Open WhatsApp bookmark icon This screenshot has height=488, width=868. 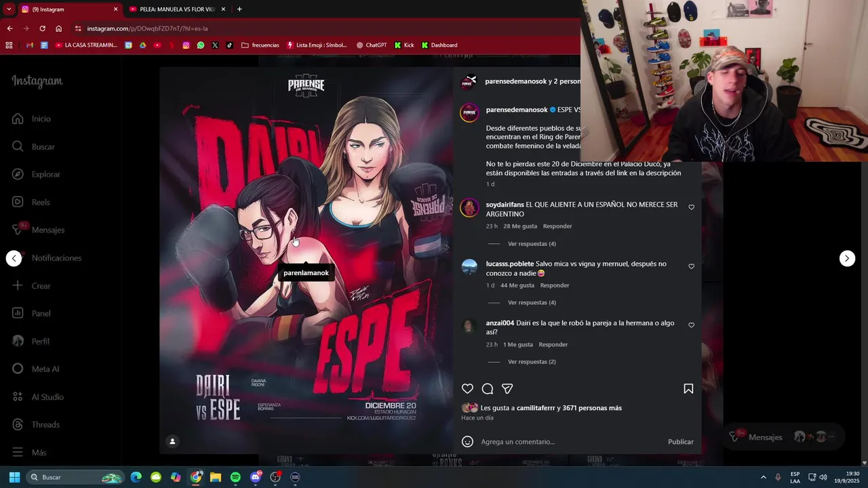(201, 45)
